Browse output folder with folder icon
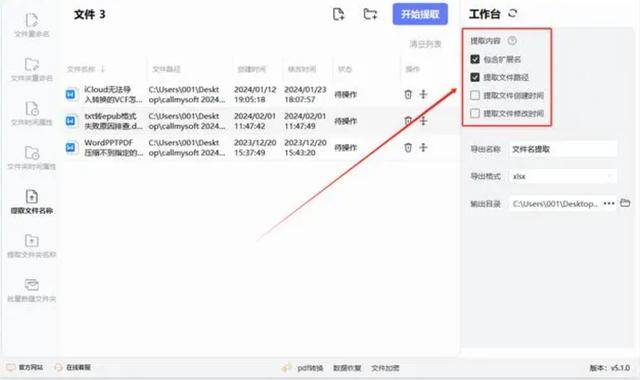This screenshot has width=640, height=380. tap(625, 203)
